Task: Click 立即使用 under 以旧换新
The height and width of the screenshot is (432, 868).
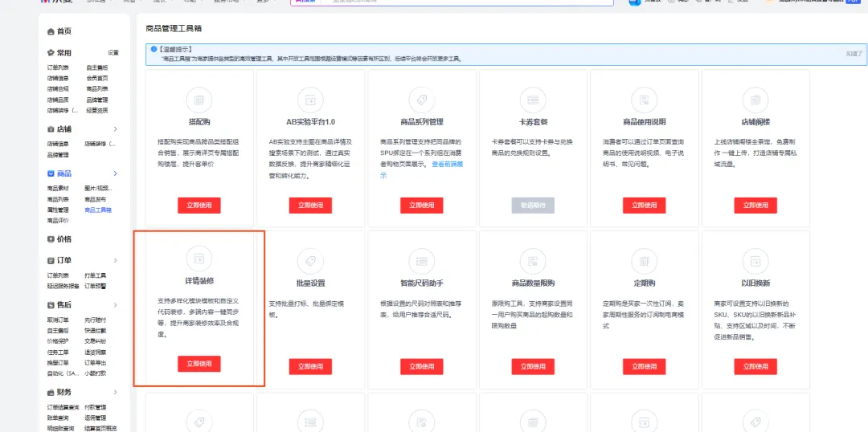Action: tap(755, 366)
